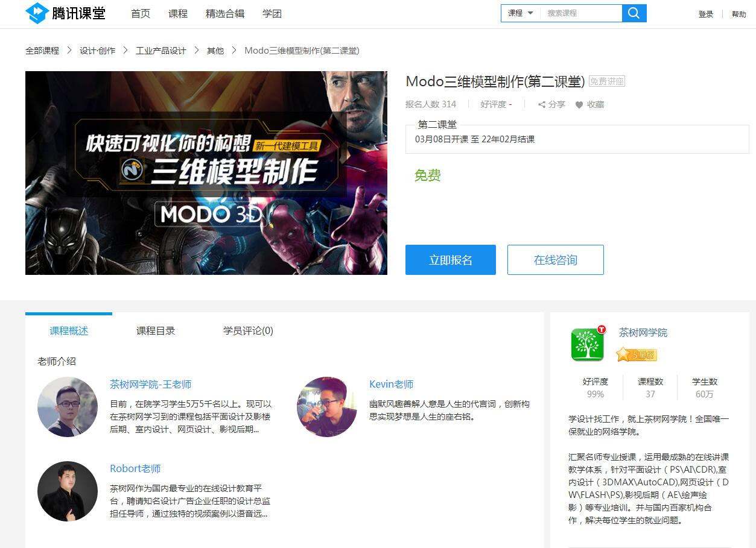This screenshot has width=756, height=548.
Task: Click the 报名人数 314 text
Action: [x=431, y=104]
